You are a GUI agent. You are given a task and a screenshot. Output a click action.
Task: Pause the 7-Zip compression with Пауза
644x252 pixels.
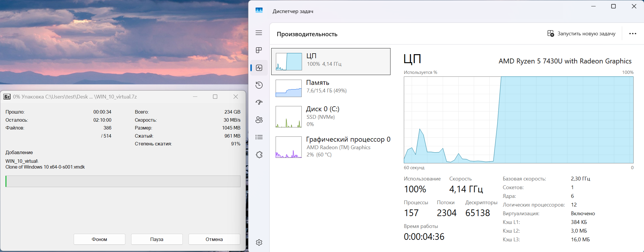click(x=157, y=239)
